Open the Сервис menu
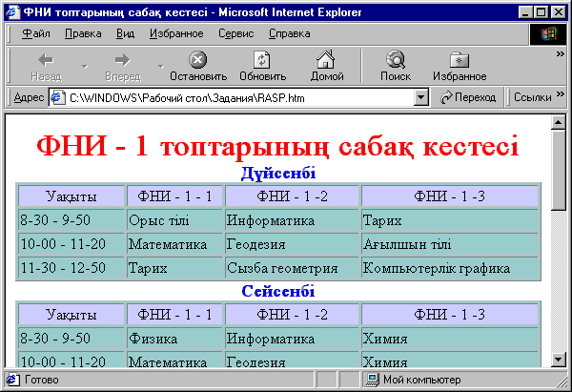This screenshot has height=392, width=572. [x=236, y=33]
